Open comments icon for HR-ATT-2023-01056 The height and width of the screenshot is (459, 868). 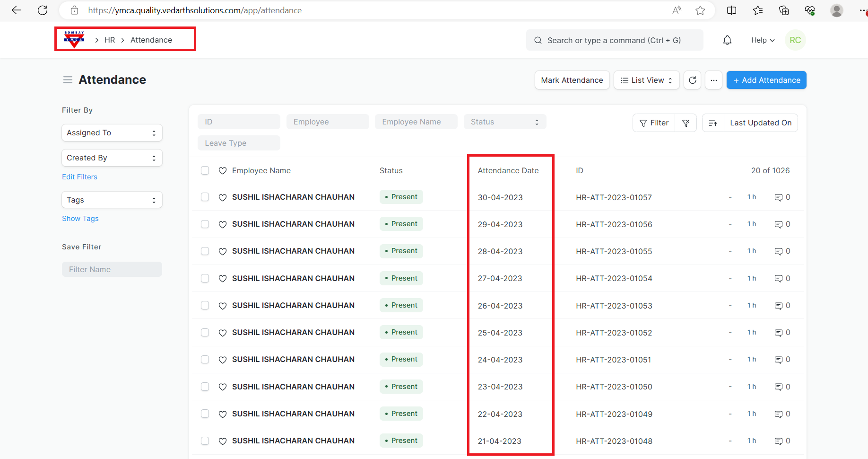778,224
